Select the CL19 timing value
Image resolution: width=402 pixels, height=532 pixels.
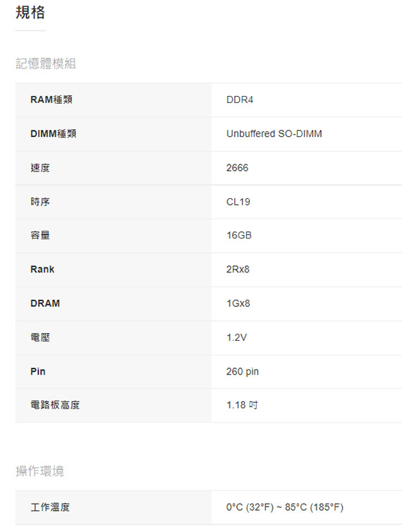point(238,202)
